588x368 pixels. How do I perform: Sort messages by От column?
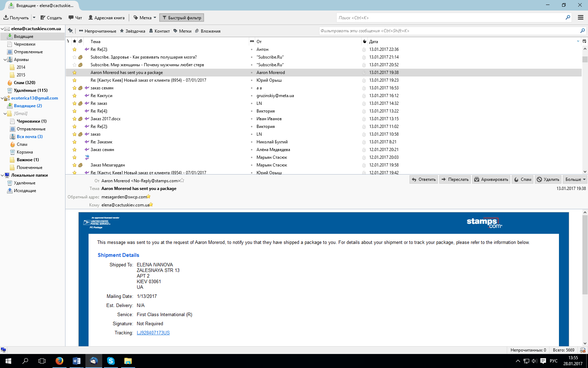308,41
